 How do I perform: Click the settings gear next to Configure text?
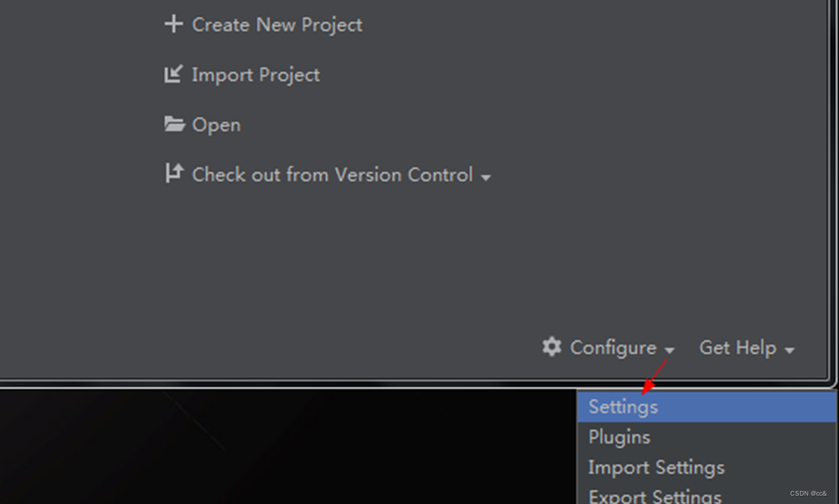pyautogui.click(x=553, y=347)
